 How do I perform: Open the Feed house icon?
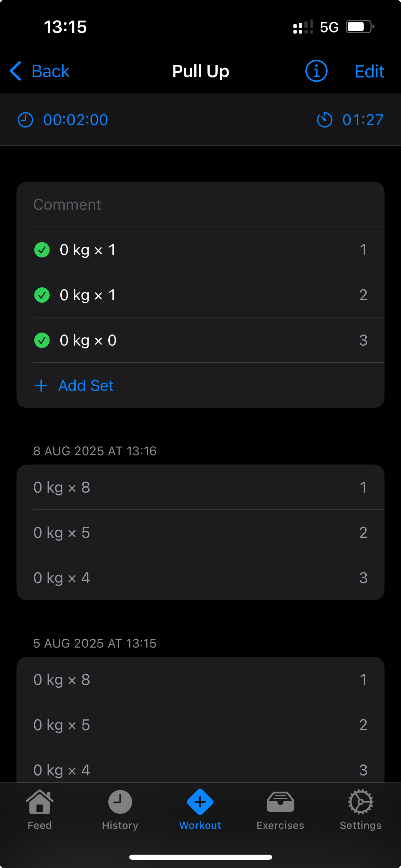click(40, 802)
